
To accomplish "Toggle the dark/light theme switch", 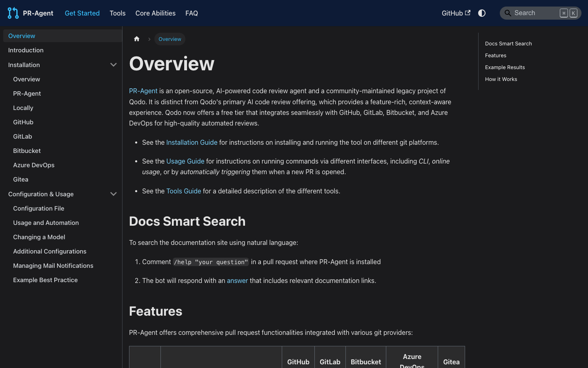I will click(482, 13).
